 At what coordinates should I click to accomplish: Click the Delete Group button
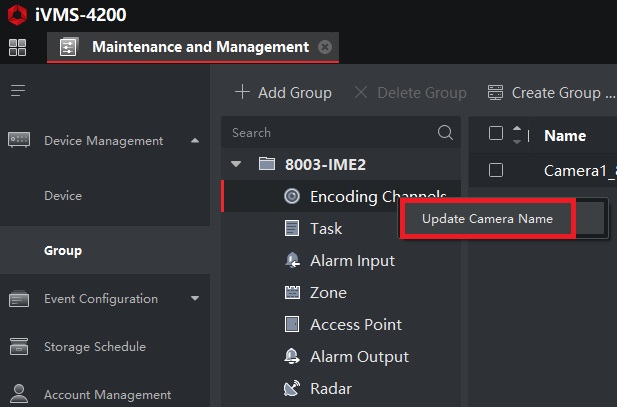tap(410, 92)
